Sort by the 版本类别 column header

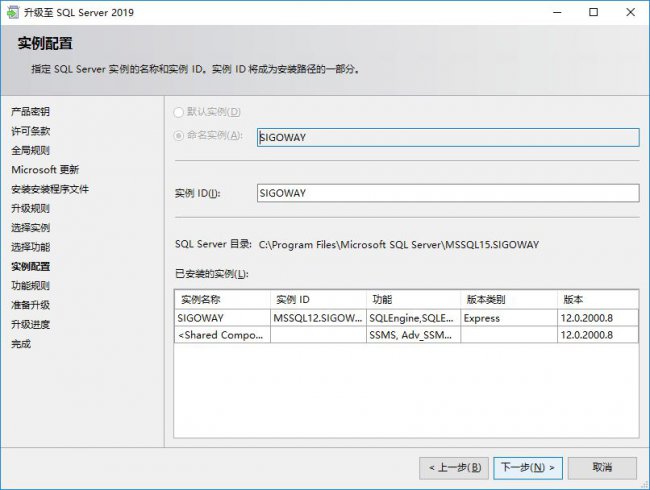(x=509, y=299)
